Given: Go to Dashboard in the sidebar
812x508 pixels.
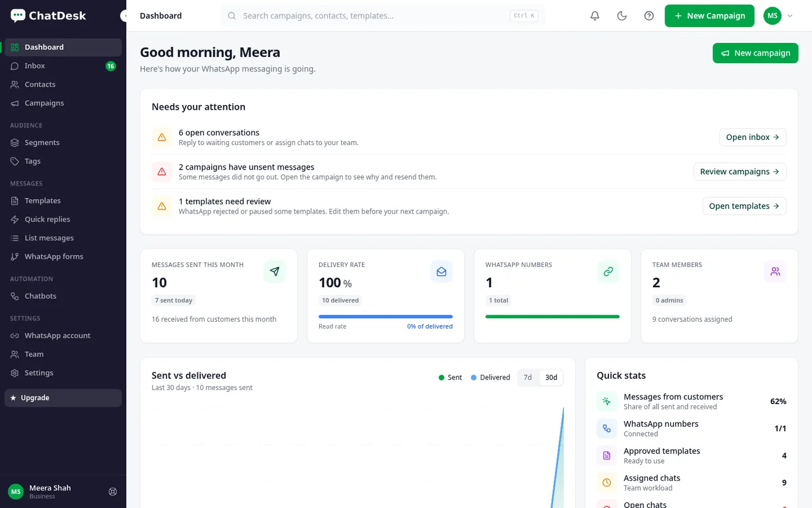Looking at the screenshot, I should [x=63, y=47].
